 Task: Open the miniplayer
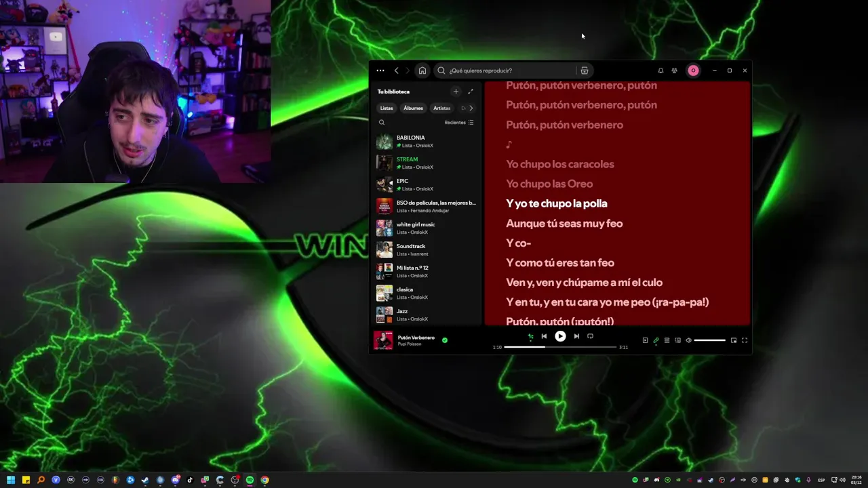[x=734, y=340]
